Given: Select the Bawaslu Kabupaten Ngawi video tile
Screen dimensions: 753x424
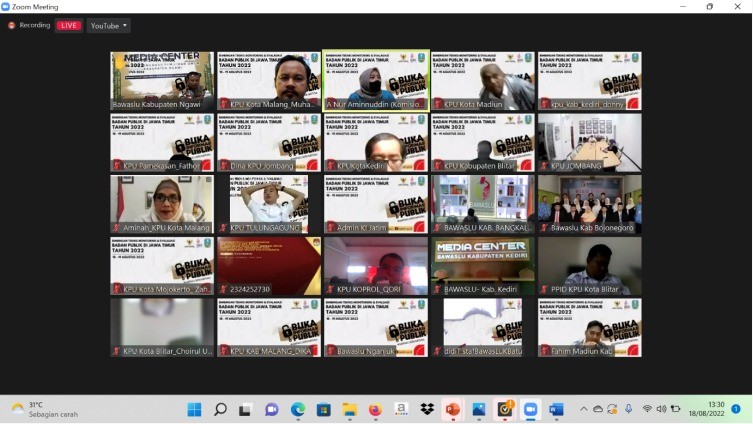Looking at the screenshot, I should coord(162,81).
